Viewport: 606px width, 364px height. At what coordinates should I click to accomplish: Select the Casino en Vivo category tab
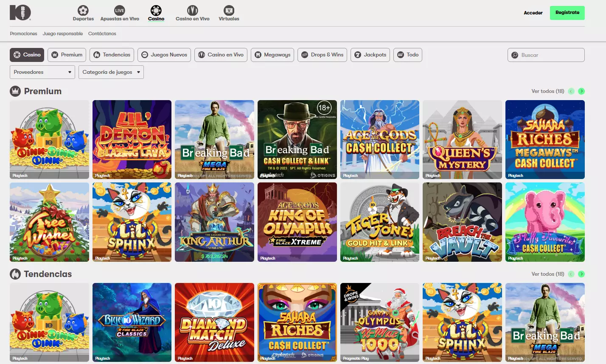[x=221, y=55]
